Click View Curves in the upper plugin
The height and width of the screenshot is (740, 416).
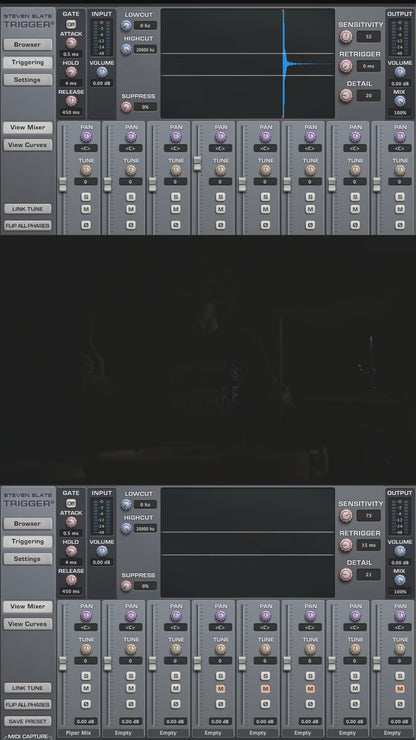28,145
